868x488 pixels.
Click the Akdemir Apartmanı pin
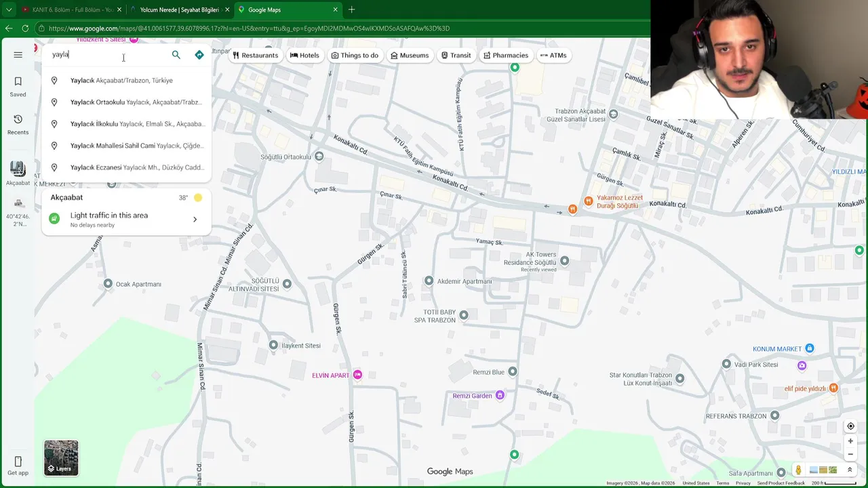coord(429,281)
